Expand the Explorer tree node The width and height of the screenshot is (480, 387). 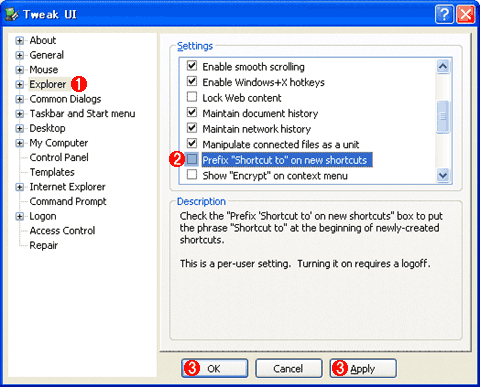pos(19,85)
